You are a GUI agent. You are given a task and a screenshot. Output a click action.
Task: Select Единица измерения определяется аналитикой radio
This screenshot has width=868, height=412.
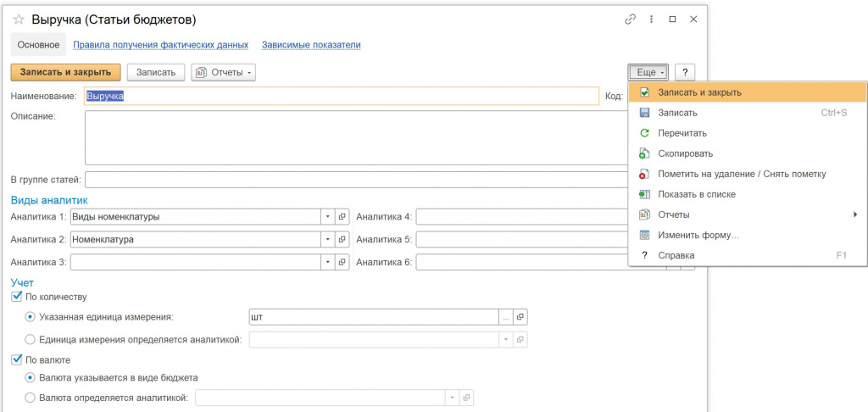coord(31,339)
